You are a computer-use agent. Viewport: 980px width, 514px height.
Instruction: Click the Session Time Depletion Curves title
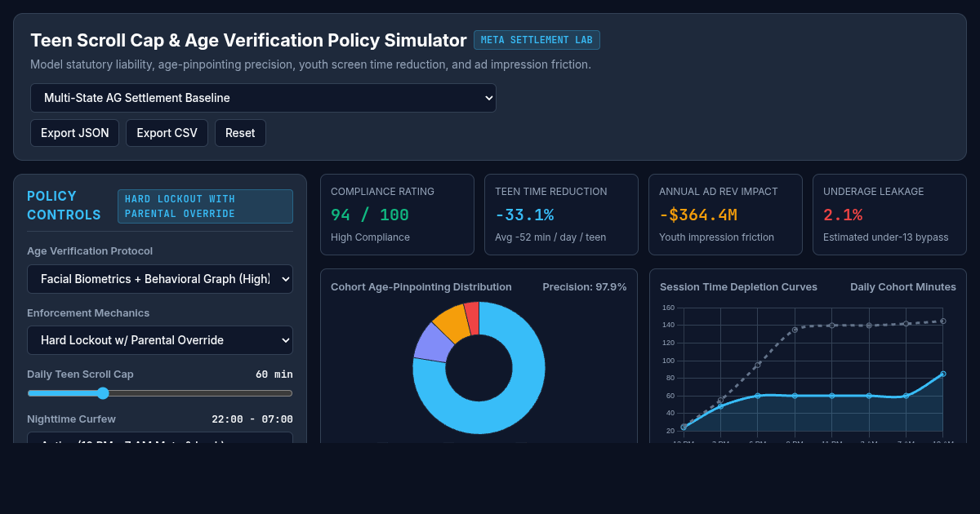tap(738, 287)
